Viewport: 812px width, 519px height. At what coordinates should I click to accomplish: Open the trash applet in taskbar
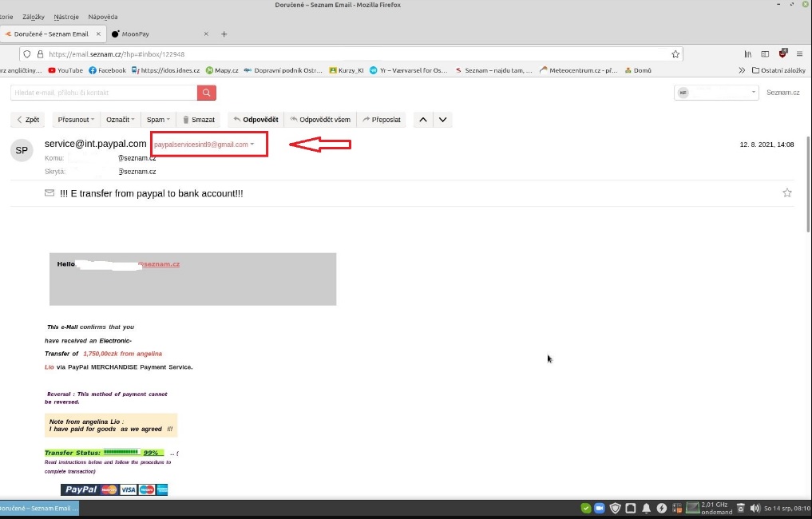[x=740, y=508]
